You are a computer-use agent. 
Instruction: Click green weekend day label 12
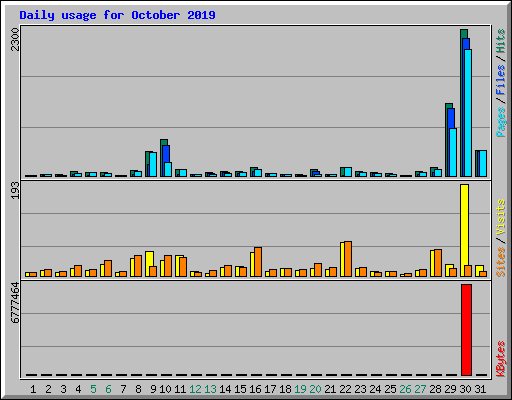click(195, 389)
